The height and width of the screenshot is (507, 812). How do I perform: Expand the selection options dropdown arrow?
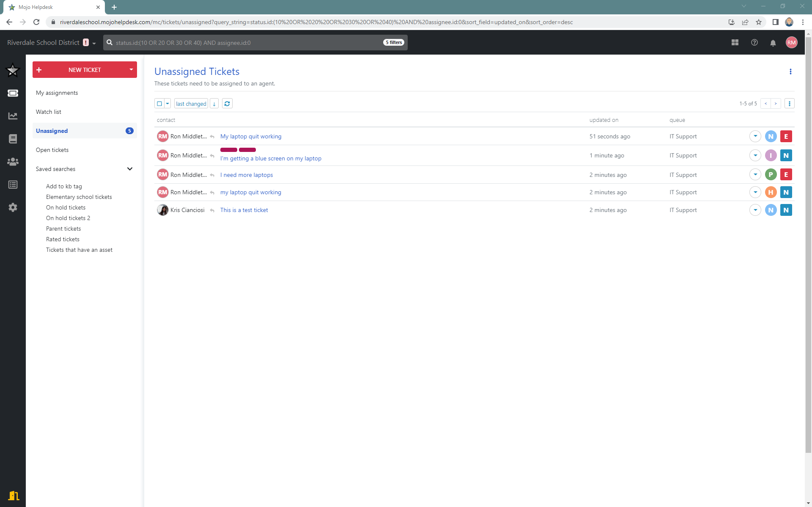(167, 103)
